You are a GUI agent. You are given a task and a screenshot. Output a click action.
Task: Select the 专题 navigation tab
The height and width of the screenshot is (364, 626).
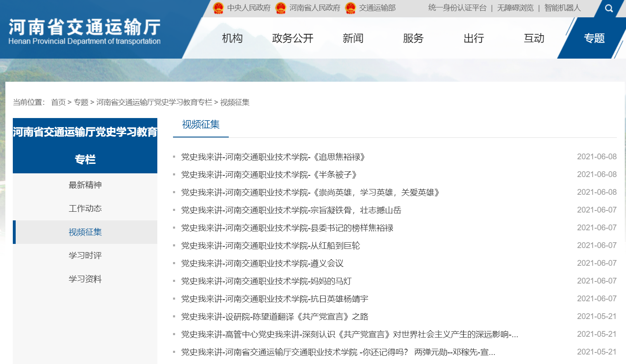(x=594, y=38)
